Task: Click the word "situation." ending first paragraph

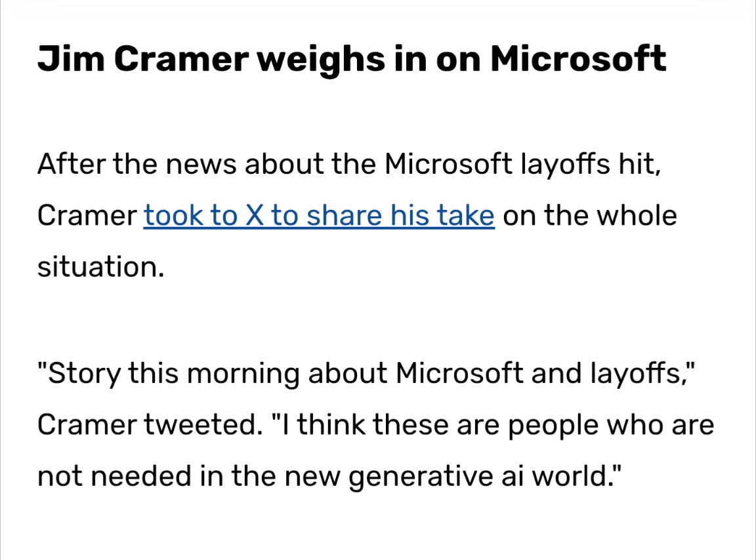Action: (100, 268)
